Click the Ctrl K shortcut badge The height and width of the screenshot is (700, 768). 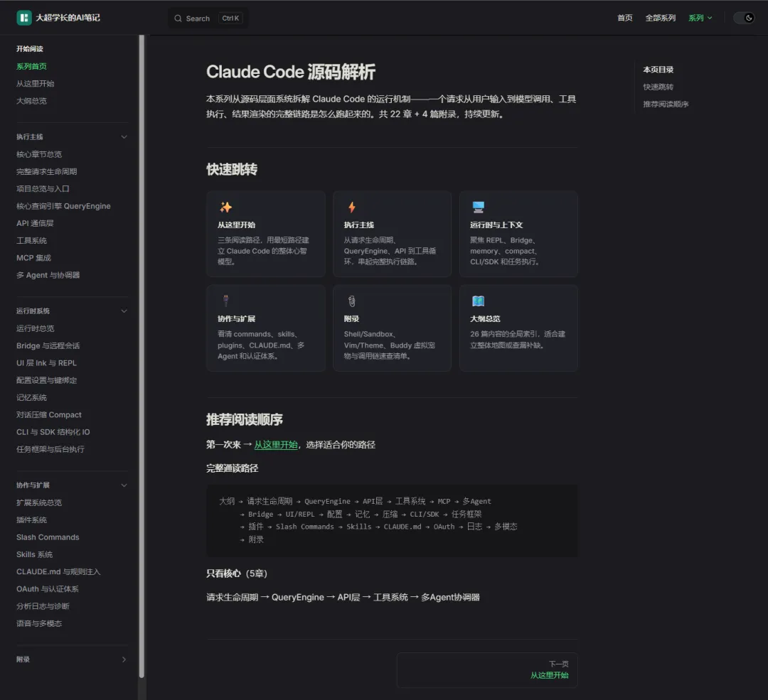click(230, 18)
